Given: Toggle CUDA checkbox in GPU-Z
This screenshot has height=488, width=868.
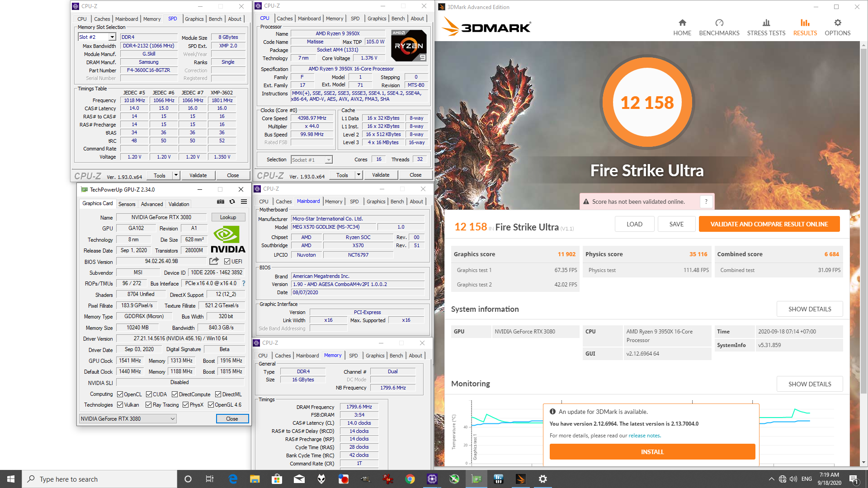Looking at the screenshot, I should [x=149, y=394].
